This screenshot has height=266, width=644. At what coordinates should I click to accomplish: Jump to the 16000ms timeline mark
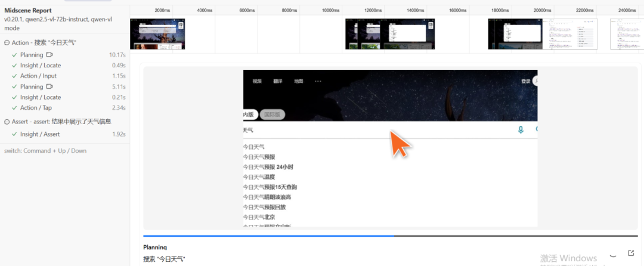click(457, 10)
